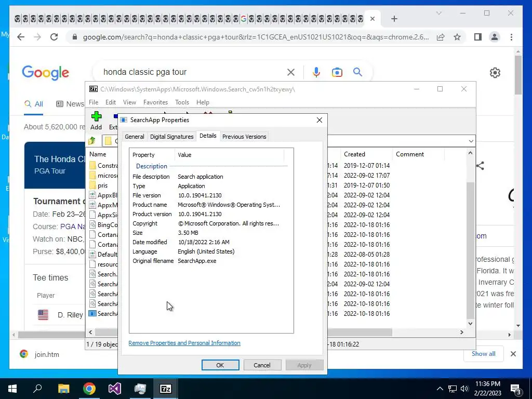Screen dimensions: 532x399
Task: Open the Chrome side panel icon
Action: (x=478, y=37)
